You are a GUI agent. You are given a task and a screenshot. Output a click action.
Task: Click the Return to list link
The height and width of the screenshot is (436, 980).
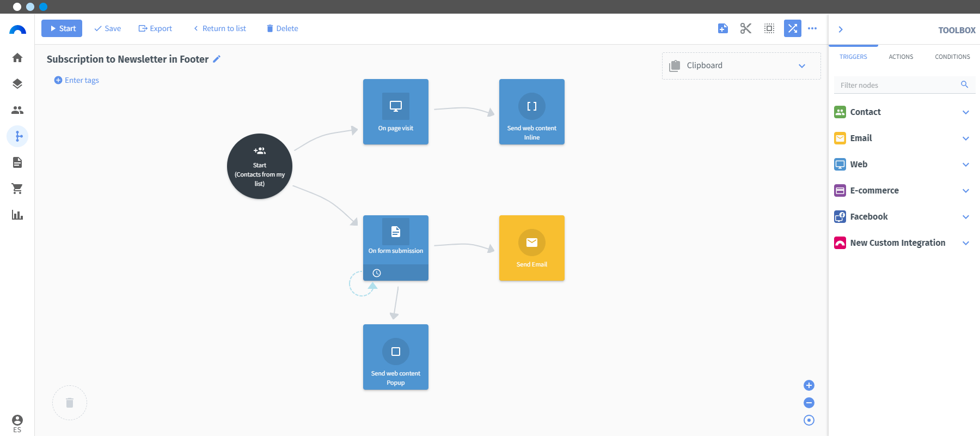tap(219, 28)
